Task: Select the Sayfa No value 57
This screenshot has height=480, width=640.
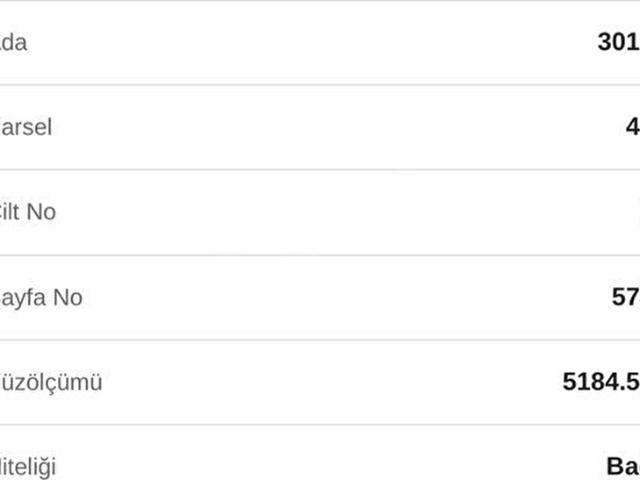Action: point(626,298)
